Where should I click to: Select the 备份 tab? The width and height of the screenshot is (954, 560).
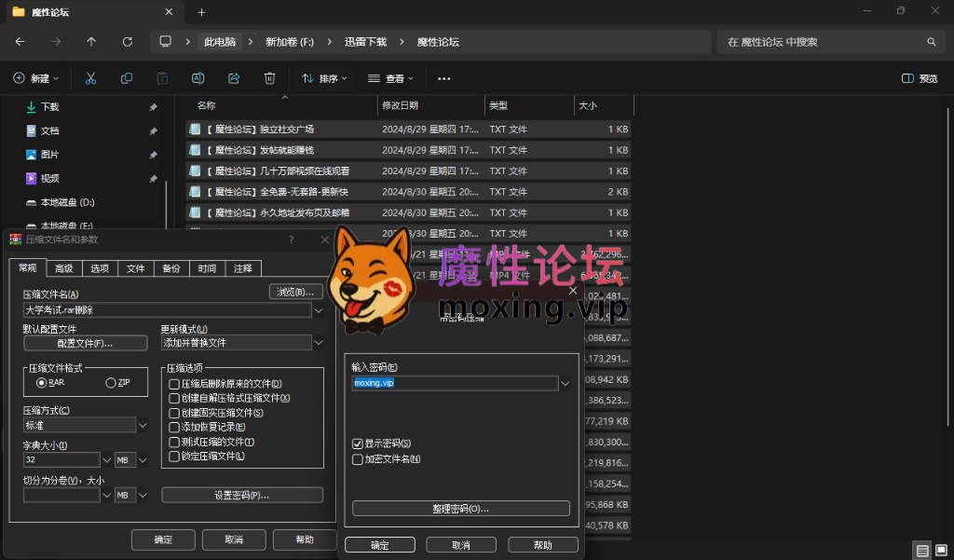click(x=171, y=268)
